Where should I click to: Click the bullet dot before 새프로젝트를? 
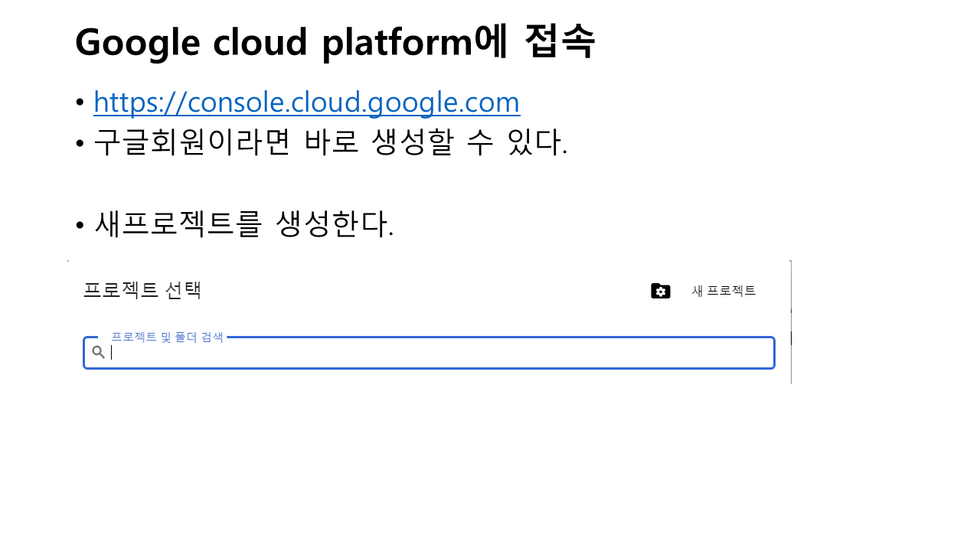[80, 225]
